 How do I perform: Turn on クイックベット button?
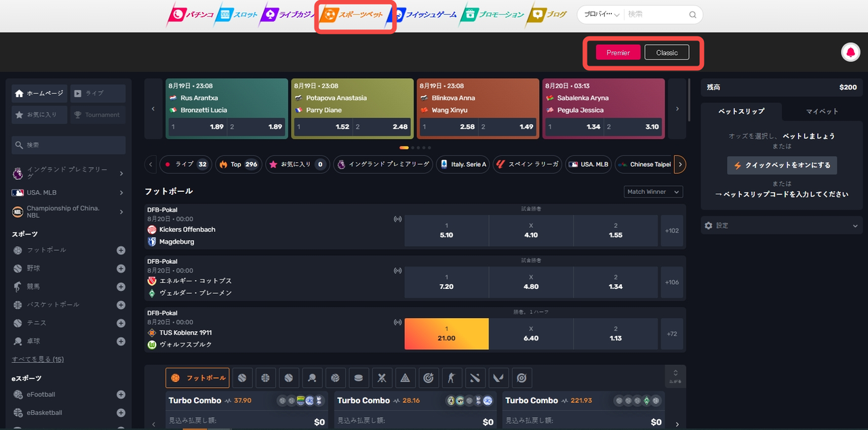782,165
